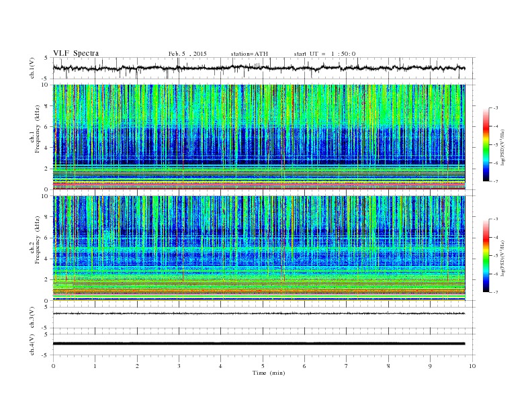Click time axis tick label '0'
The image size is (532, 411).
53,366
